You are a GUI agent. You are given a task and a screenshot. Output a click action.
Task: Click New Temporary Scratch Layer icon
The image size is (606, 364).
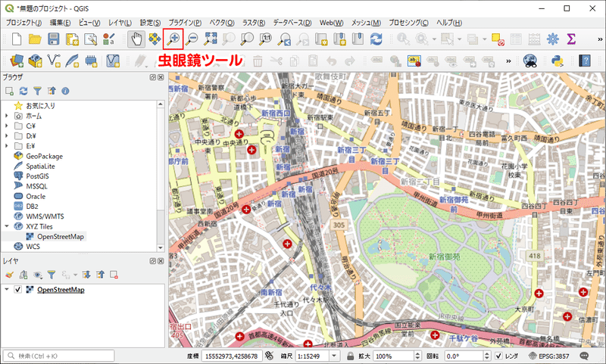[91, 61]
